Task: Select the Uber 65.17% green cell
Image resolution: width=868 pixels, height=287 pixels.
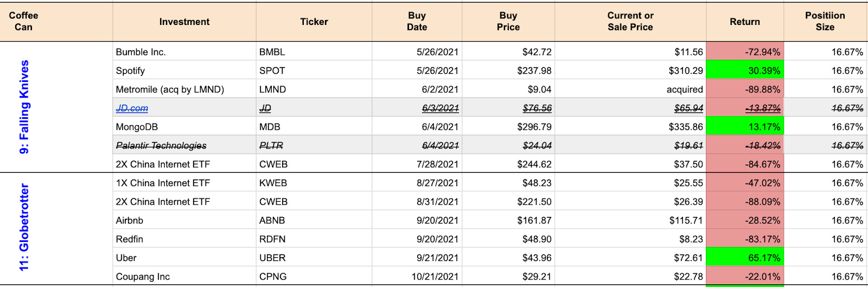Action: (745, 258)
